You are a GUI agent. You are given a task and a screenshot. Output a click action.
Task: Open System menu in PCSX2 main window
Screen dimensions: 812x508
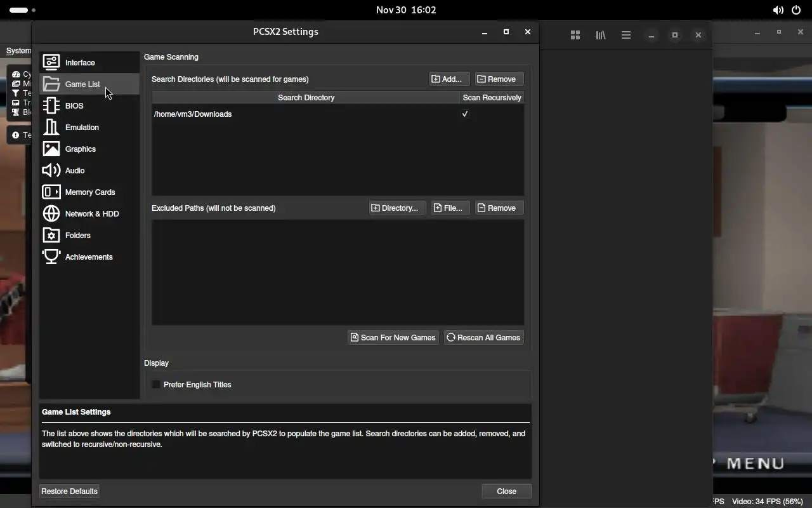point(18,51)
